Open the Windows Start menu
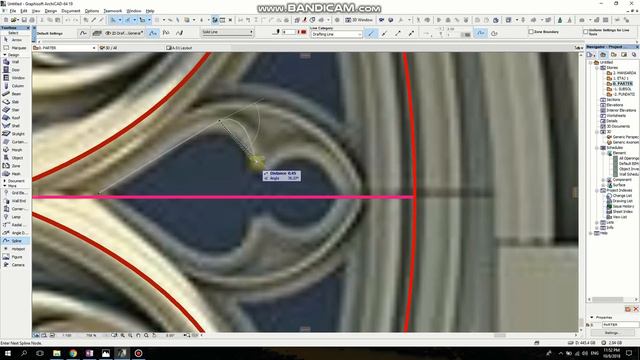Image resolution: width=640 pixels, height=360 pixels. (8, 353)
